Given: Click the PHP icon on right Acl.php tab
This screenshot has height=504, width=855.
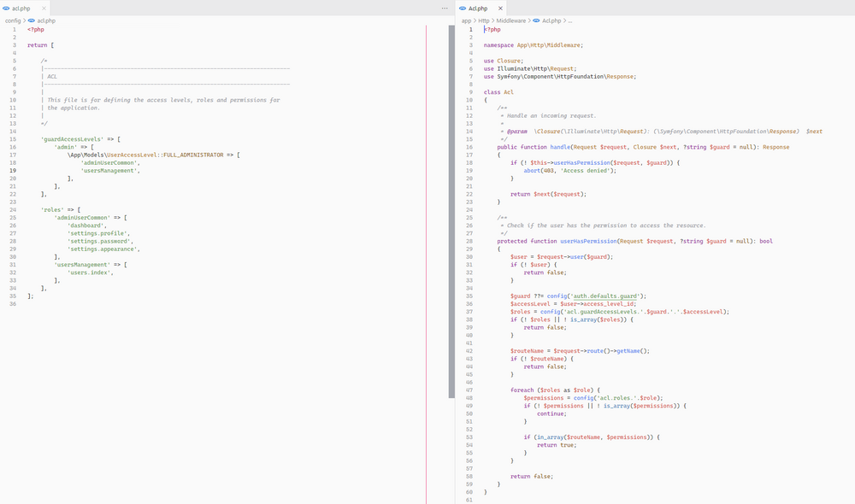Looking at the screenshot, I should [x=463, y=9].
